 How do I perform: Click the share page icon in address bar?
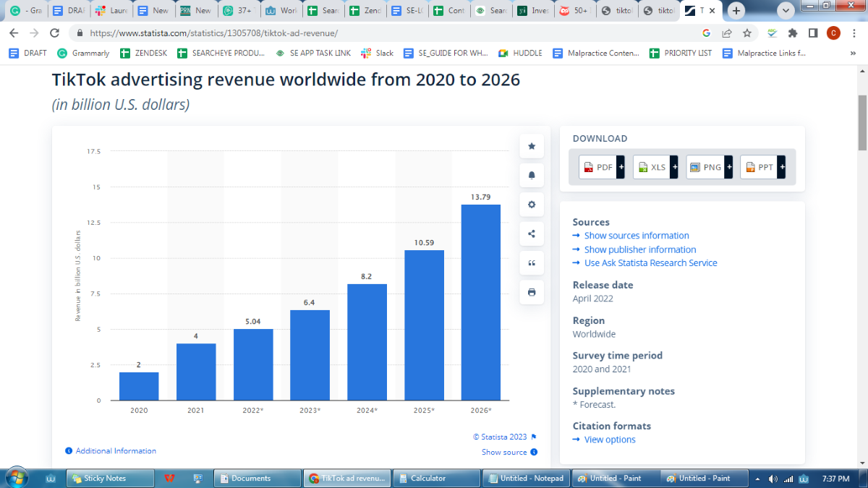727,33
